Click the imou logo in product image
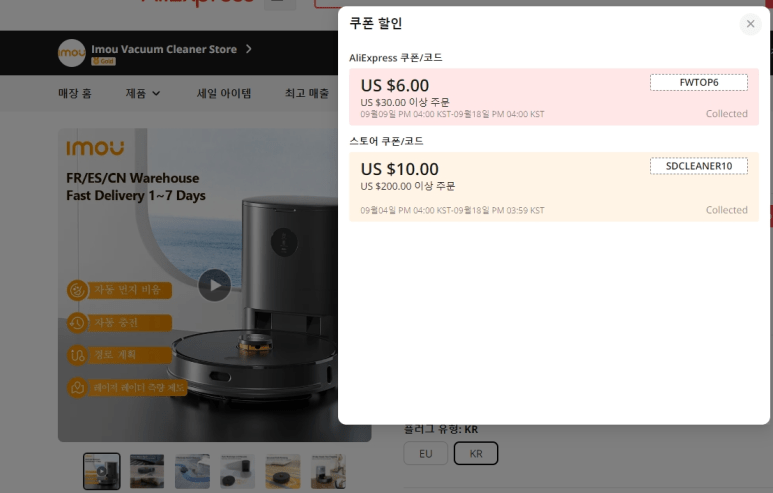The width and height of the screenshot is (773, 493). (95, 148)
